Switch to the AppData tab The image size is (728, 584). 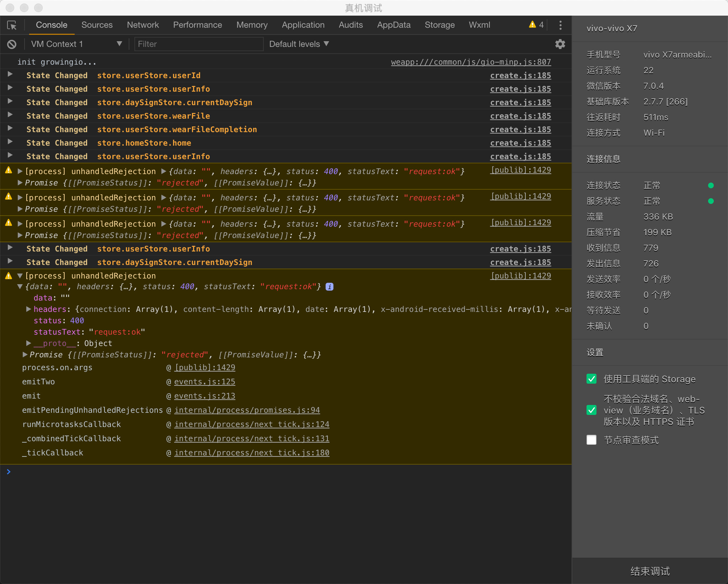pos(394,25)
